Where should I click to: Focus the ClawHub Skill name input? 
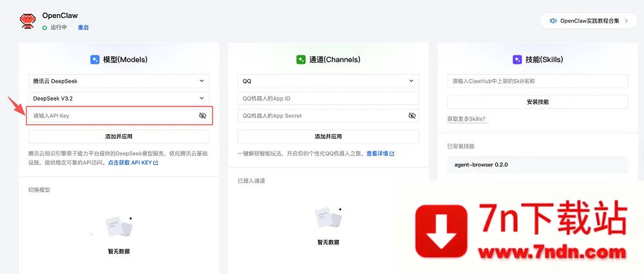(538, 81)
